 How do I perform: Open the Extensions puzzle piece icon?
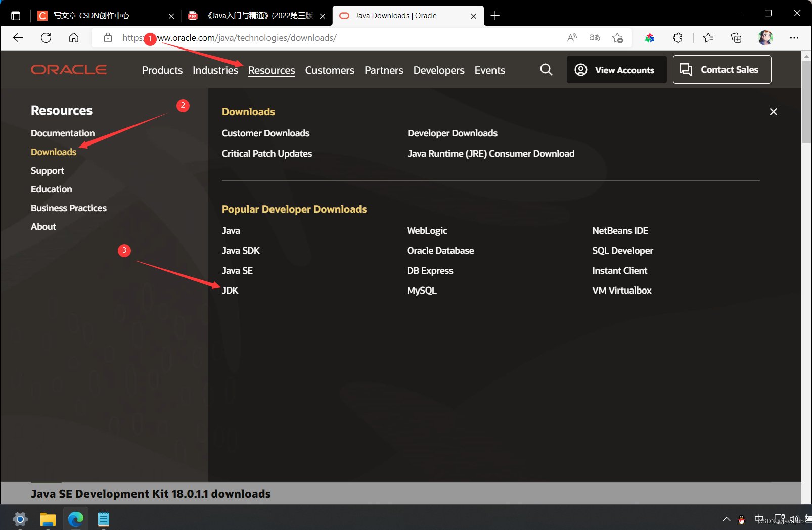click(x=678, y=38)
